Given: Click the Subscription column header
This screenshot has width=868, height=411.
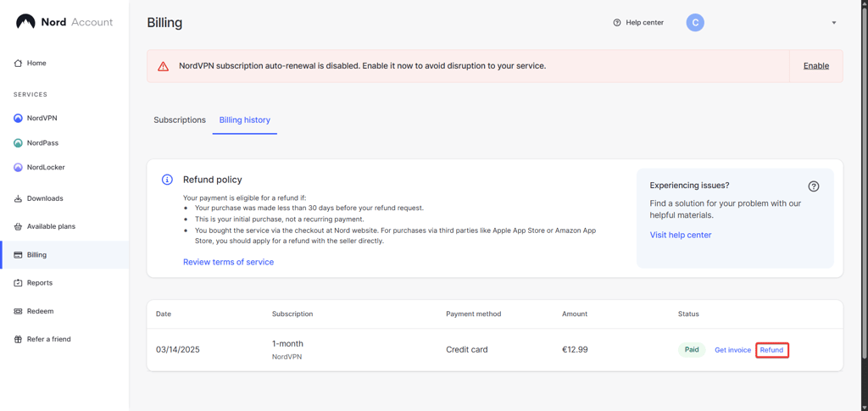Looking at the screenshot, I should point(292,314).
